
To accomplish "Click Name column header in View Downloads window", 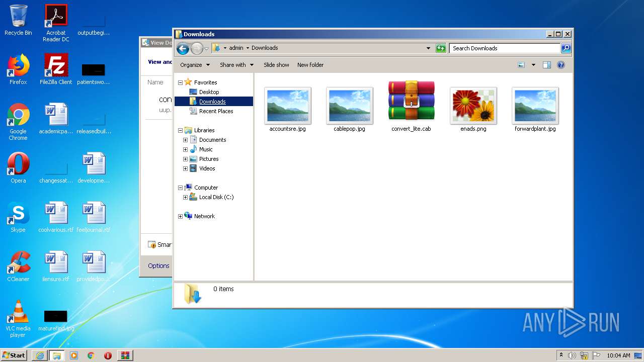I will point(155,82).
